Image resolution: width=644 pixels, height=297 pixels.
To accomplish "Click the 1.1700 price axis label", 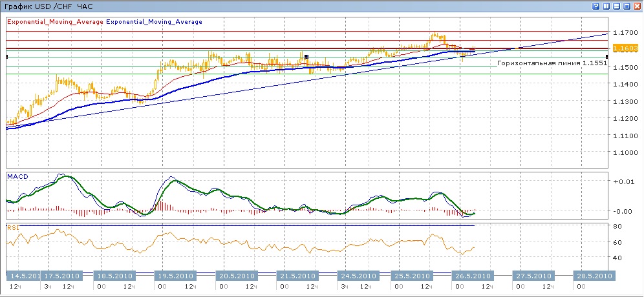I will pos(625,32).
